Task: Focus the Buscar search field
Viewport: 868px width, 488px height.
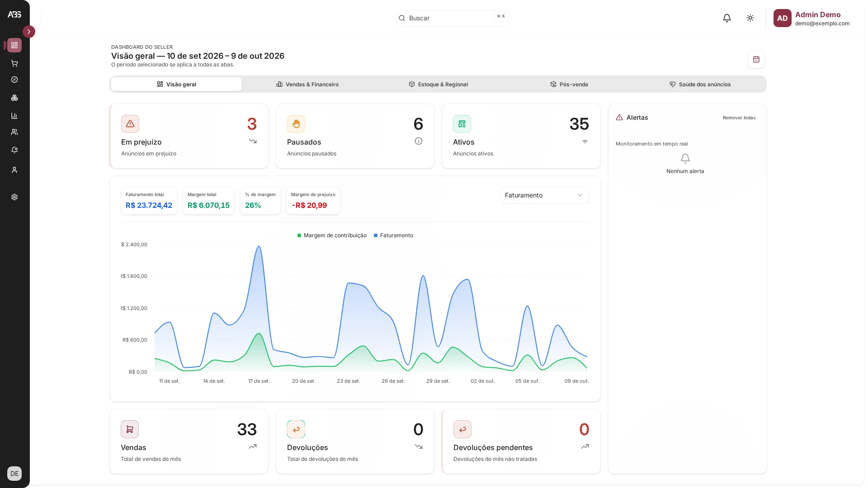Action: click(x=453, y=18)
